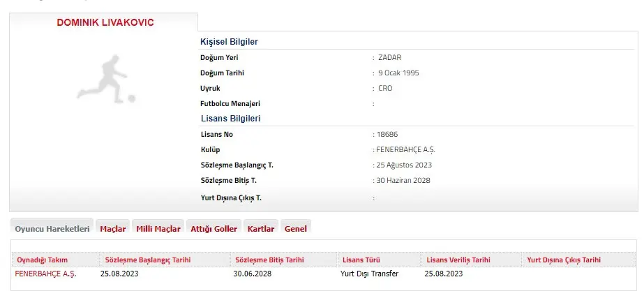Click the Lisans Türü column header
The width and height of the screenshot is (644, 291).
click(360, 260)
